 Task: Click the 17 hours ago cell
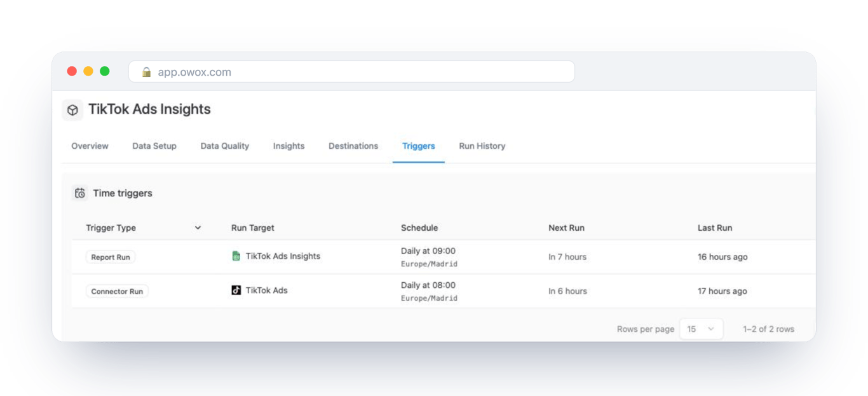tap(722, 291)
